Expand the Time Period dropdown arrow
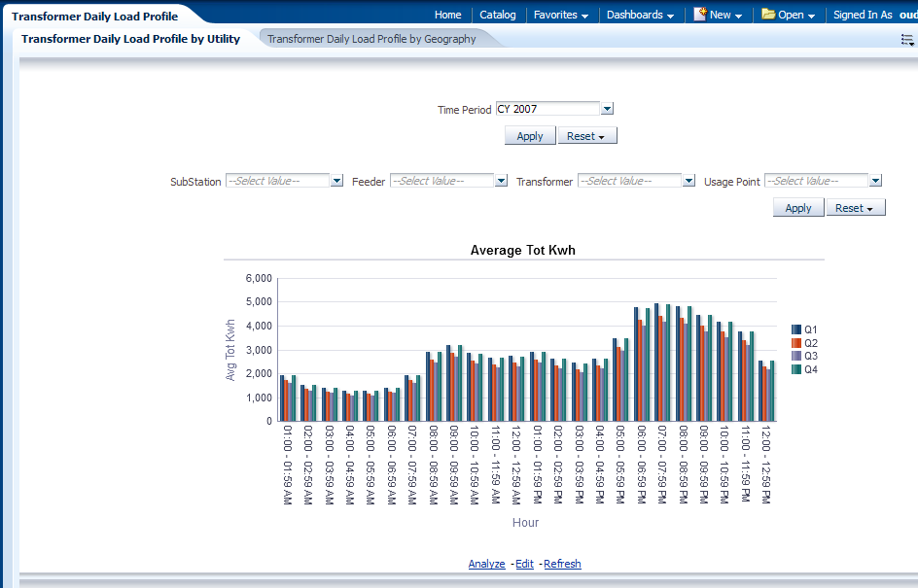The width and height of the screenshot is (918, 588). pyautogui.click(x=607, y=108)
